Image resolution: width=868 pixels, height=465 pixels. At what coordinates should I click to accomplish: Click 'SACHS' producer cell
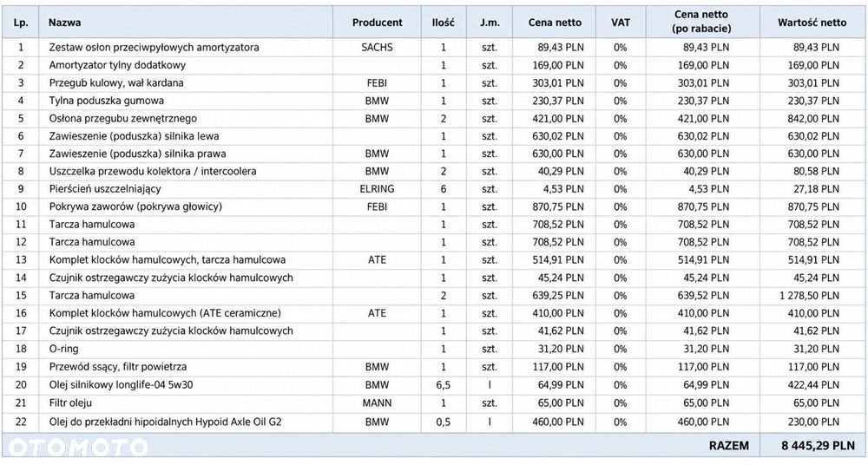[377, 48]
